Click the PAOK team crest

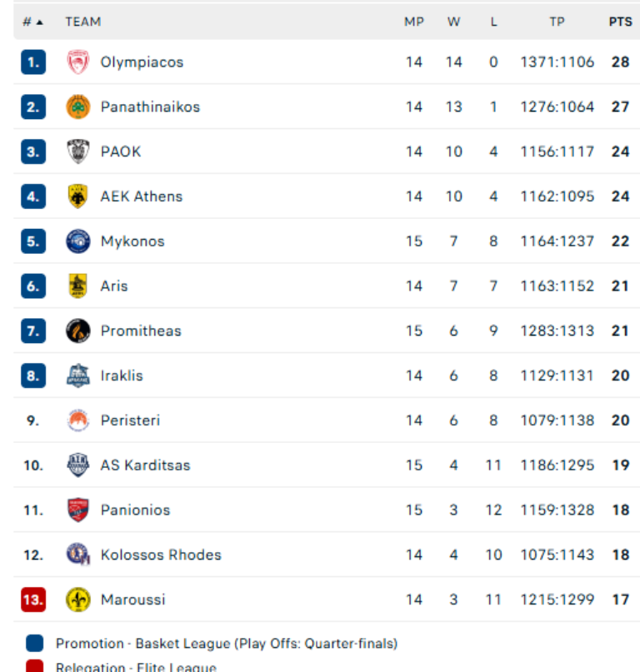(77, 152)
